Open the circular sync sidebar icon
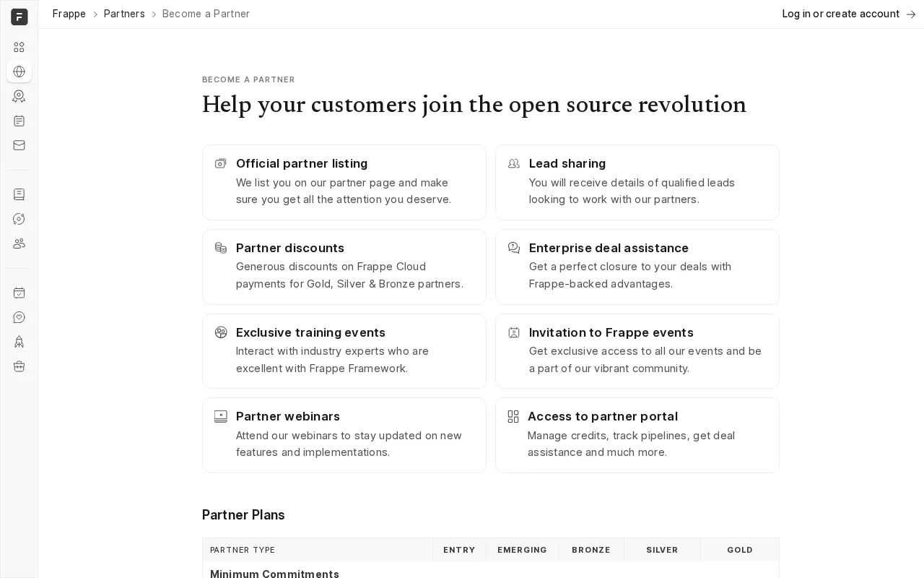 pos(19,219)
